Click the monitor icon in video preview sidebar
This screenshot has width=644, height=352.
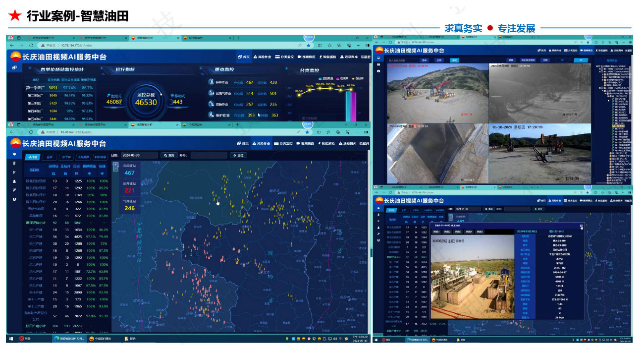pyautogui.click(x=379, y=58)
